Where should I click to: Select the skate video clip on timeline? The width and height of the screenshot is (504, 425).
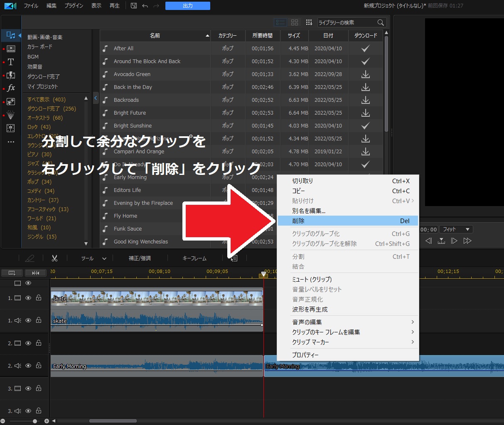[157, 298]
